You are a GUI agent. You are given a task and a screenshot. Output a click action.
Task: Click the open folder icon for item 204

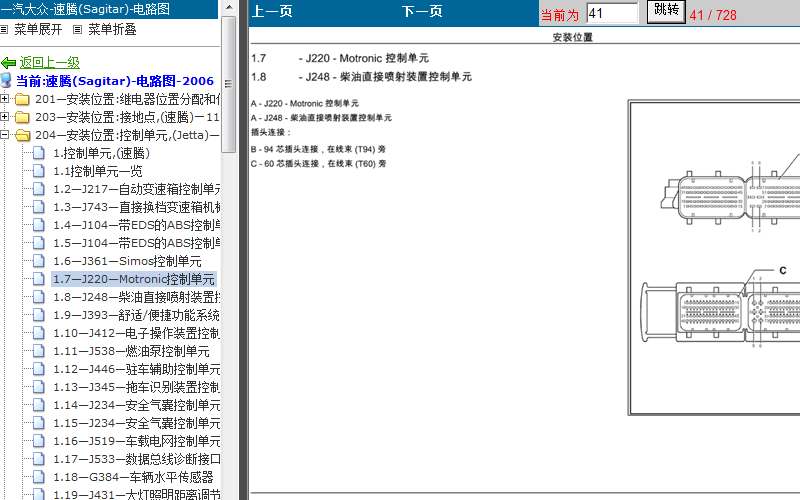22,135
